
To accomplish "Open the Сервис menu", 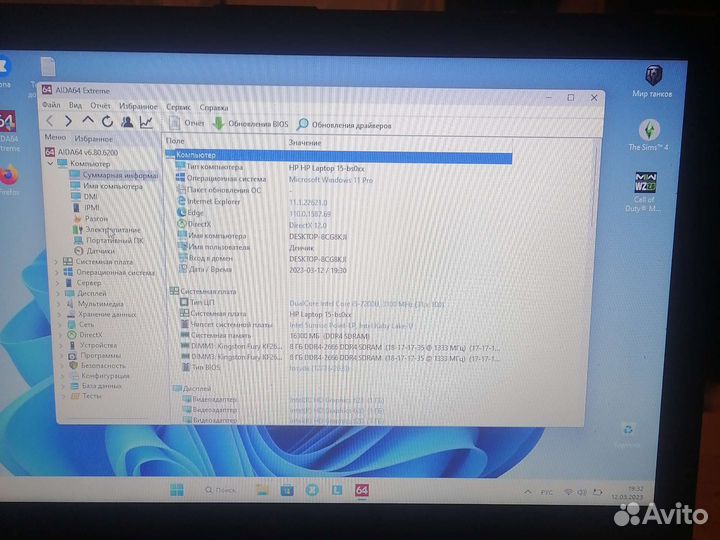I will click(178, 107).
